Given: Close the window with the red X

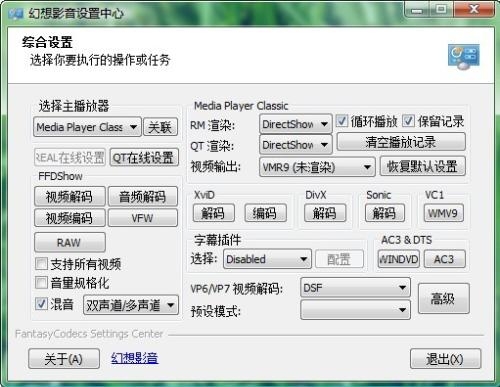Looking at the screenshot, I should [x=474, y=9].
